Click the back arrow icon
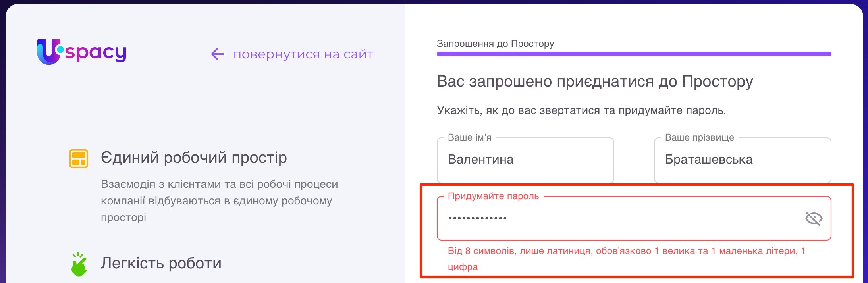Viewport: 868px width, 283px height. click(x=217, y=54)
